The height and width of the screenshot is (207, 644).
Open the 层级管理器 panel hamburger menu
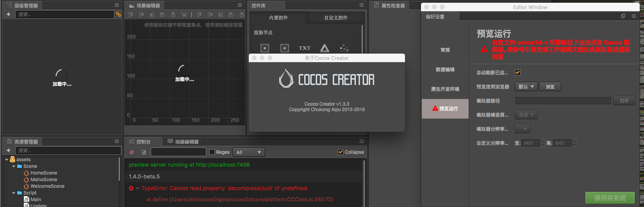click(117, 5)
